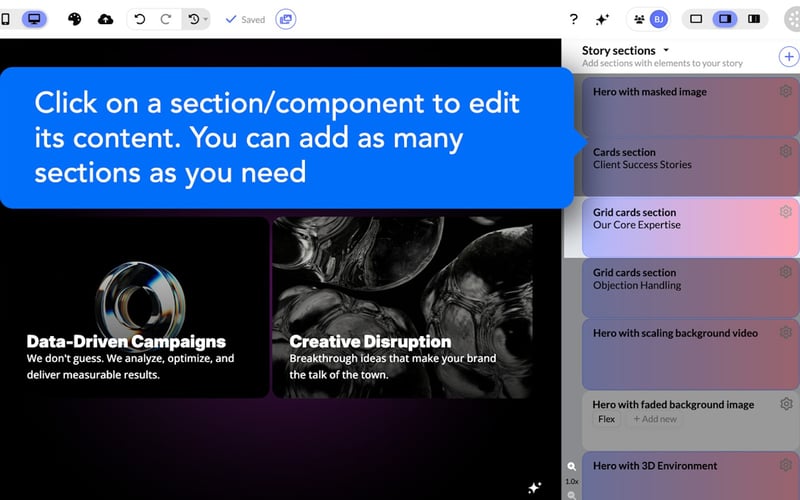Screen dimensions: 800x500
Task: Expand the Story sections dropdown
Action: [x=666, y=50]
